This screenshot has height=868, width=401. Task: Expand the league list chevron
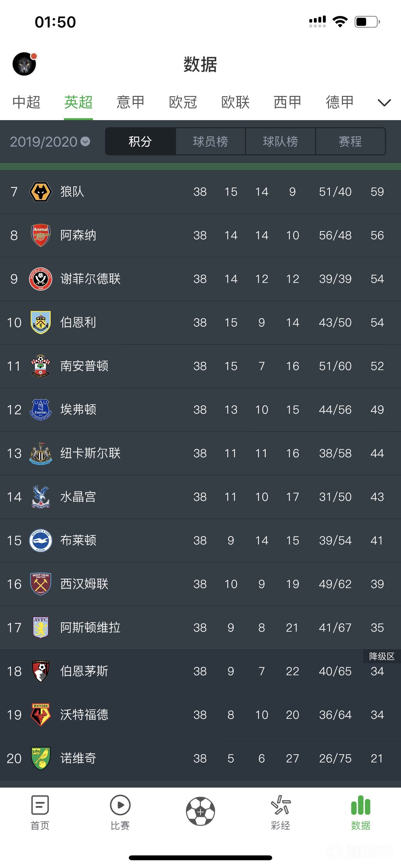(x=384, y=102)
